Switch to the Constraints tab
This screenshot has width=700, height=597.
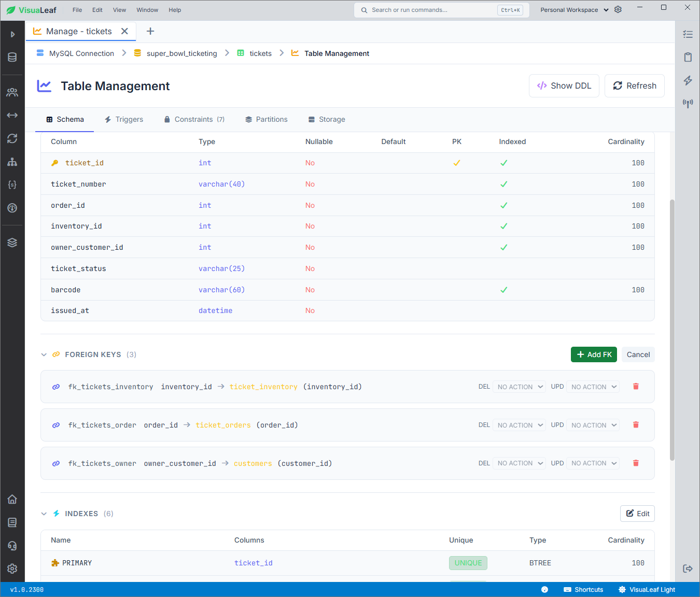[x=194, y=119]
